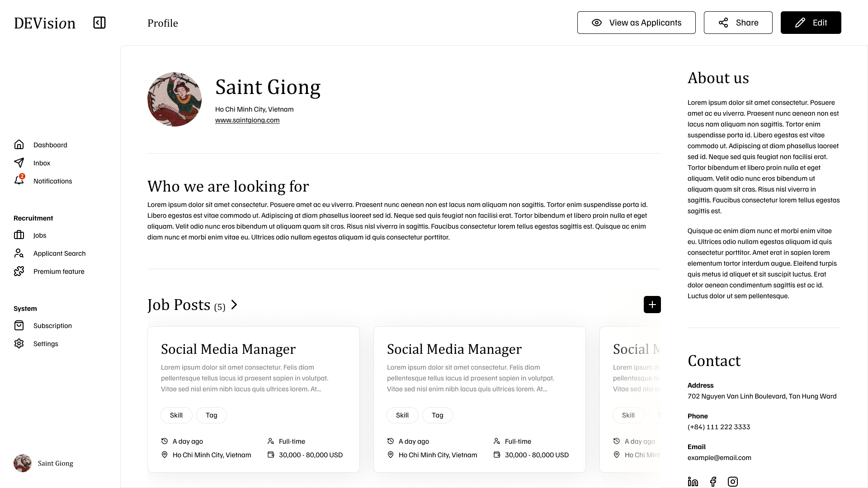Open the Inbox

click(x=42, y=163)
